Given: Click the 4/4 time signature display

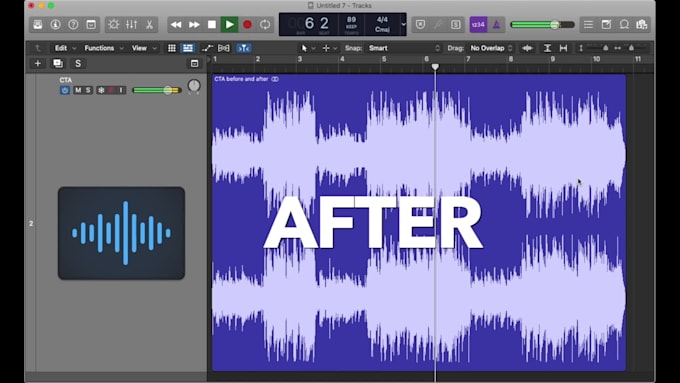Looking at the screenshot, I should tap(382, 20).
